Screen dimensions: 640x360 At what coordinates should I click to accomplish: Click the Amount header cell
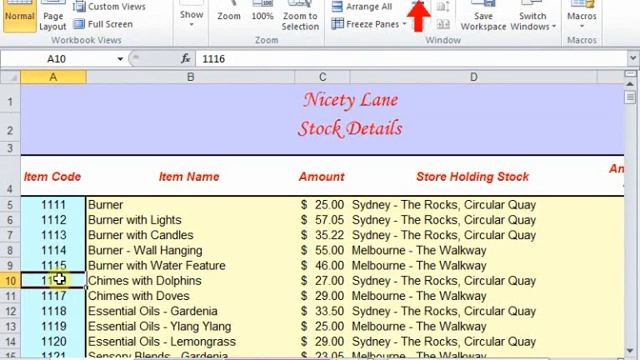click(322, 176)
